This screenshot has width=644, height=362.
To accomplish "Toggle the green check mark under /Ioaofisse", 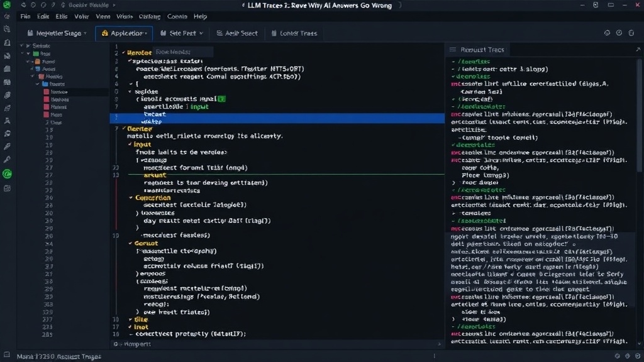I will pyautogui.click(x=453, y=76).
